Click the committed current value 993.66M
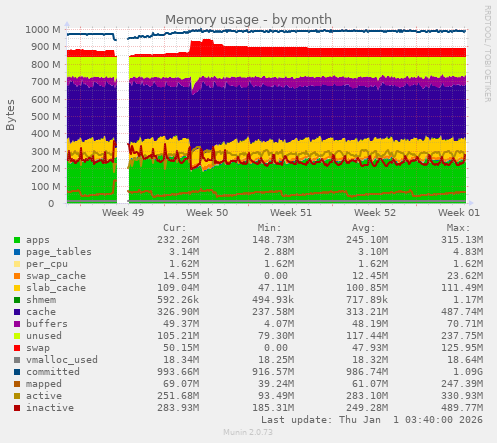The width and height of the screenshot is (497, 443). [x=178, y=372]
